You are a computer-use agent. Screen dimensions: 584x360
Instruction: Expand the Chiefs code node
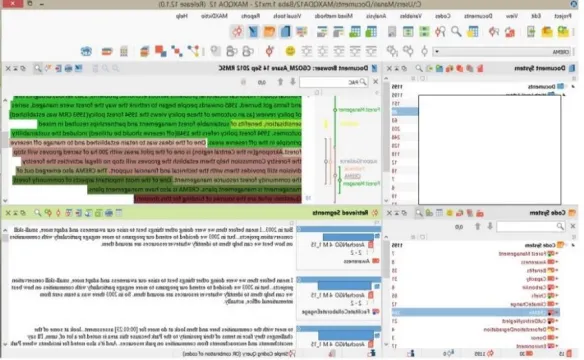557,296
